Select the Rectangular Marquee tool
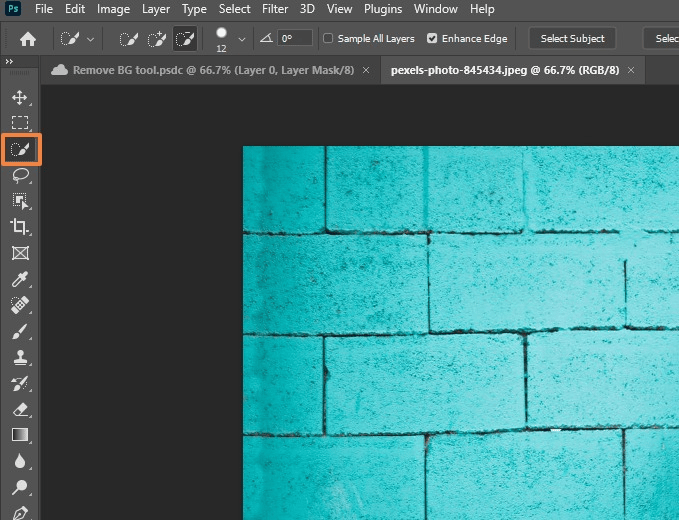Screen dimensions: 679x520 (x=20, y=123)
